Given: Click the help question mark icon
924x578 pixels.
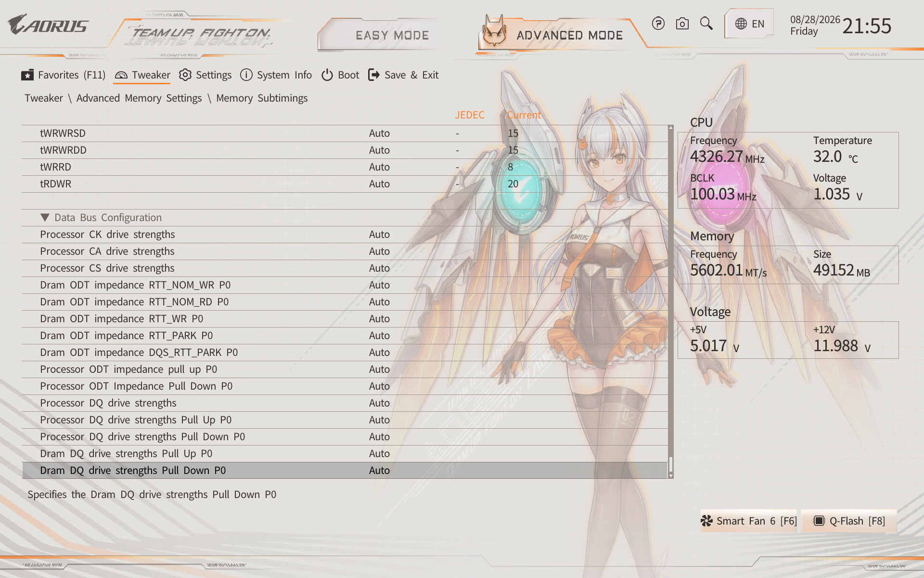Looking at the screenshot, I should pyautogui.click(x=658, y=23).
